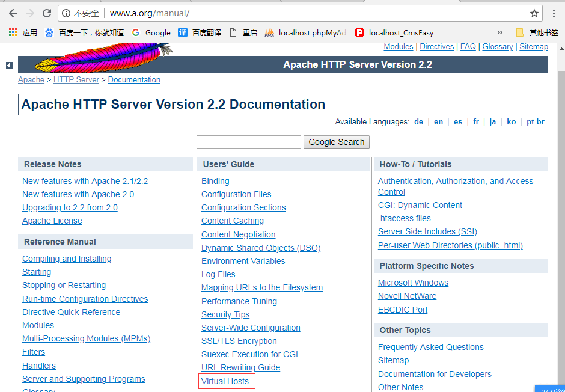Image resolution: width=565 pixels, height=392 pixels.
Task: Open Chrome's three-dot menu
Action: 554,14
